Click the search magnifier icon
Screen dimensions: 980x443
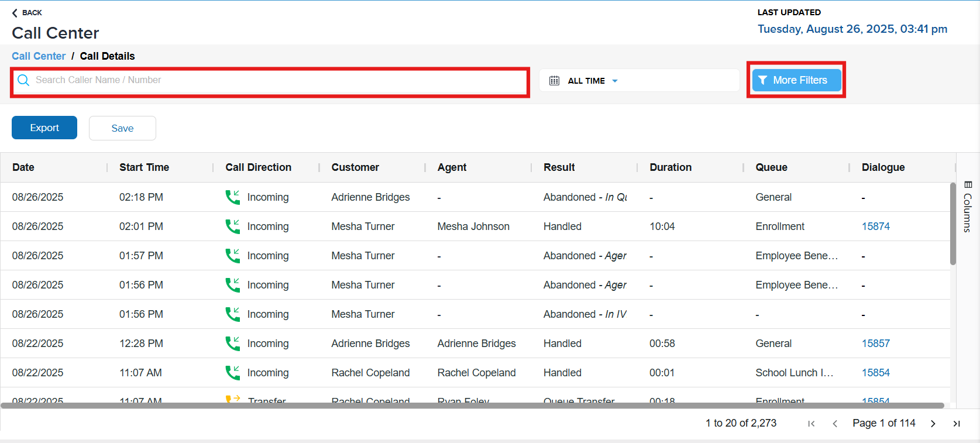tap(23, 80)
